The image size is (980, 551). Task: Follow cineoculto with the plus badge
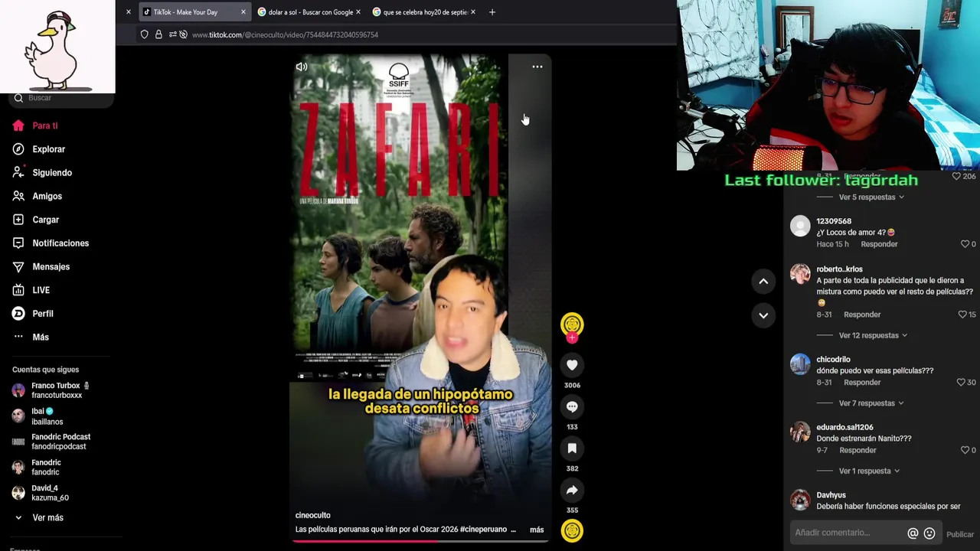(572, 337)
